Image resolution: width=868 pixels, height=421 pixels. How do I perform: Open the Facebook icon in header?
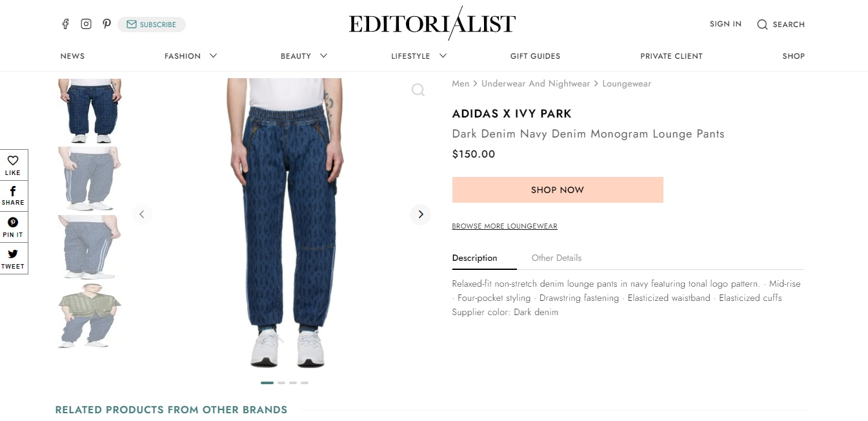point(65,24)
